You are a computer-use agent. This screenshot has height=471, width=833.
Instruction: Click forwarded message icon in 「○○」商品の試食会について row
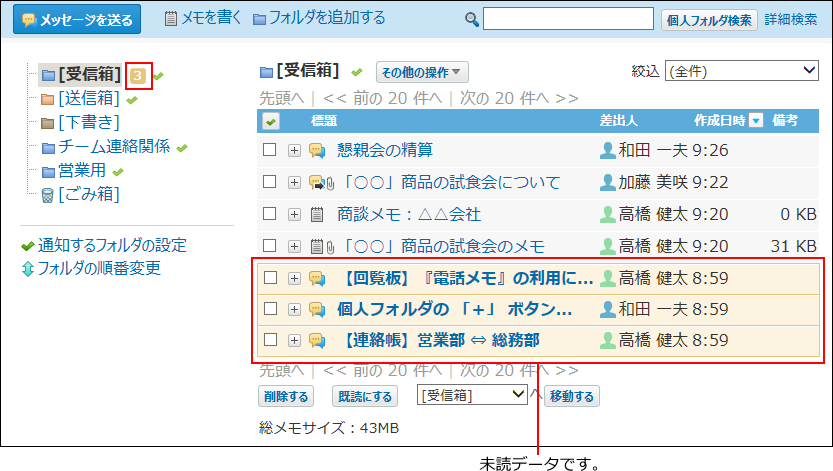coord(317,183)
